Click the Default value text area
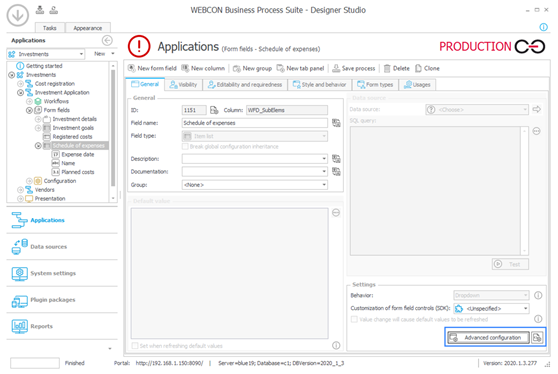This screenshot has width=558, height=374. (230, 273)
